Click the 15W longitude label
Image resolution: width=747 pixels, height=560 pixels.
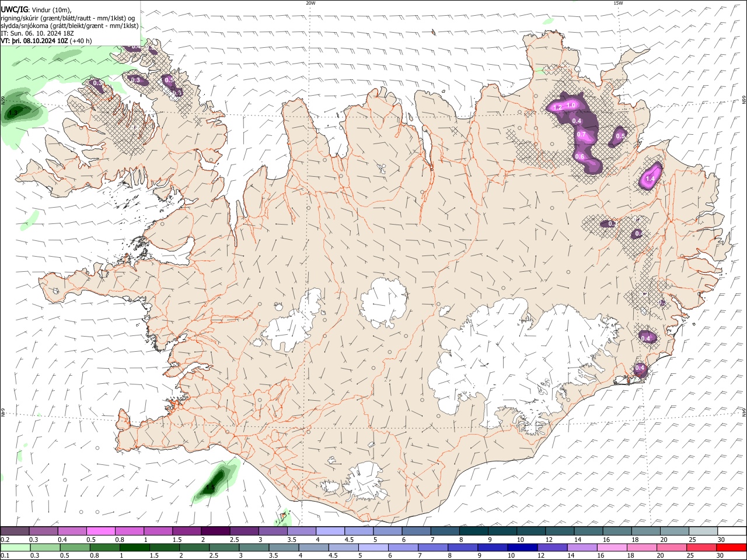(618, 3)
